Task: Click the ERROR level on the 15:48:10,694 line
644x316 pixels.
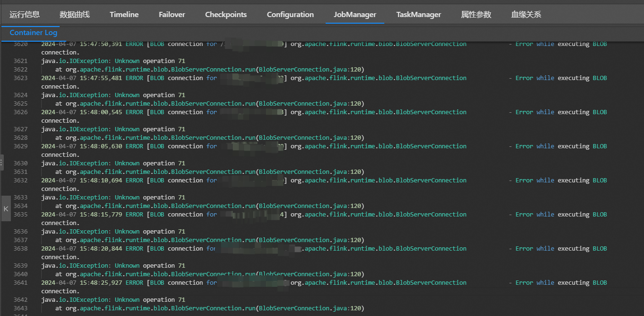Action: pos(134,180)
